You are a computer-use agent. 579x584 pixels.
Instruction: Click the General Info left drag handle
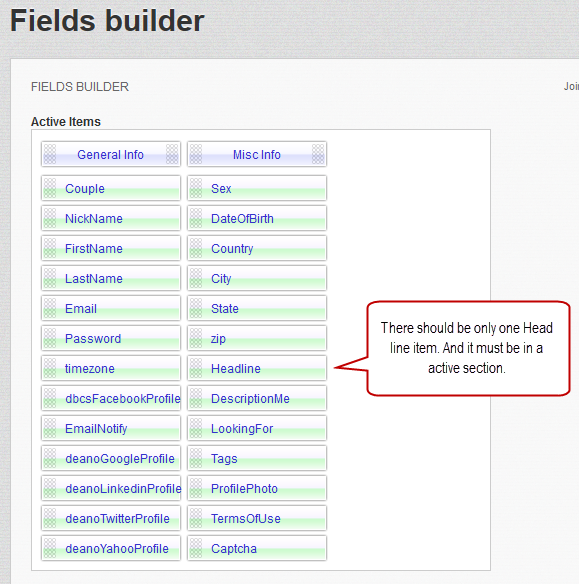tap(50, 154)
